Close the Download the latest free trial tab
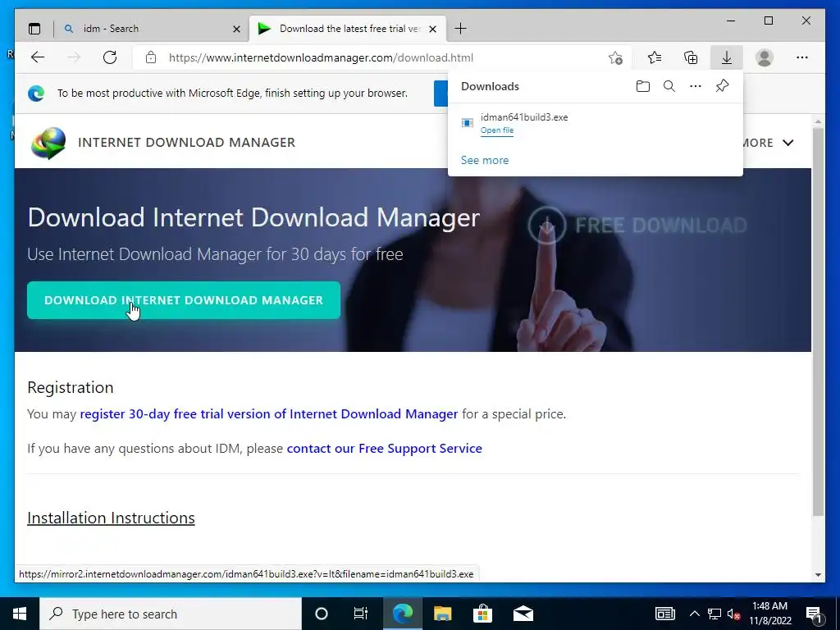Screen dimensions: 840x630 pos(433,29)
